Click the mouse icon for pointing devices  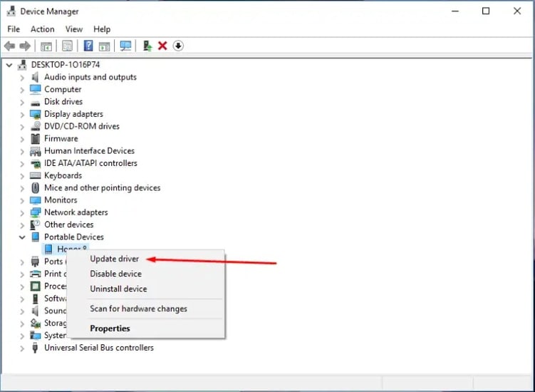pos(35,188)
